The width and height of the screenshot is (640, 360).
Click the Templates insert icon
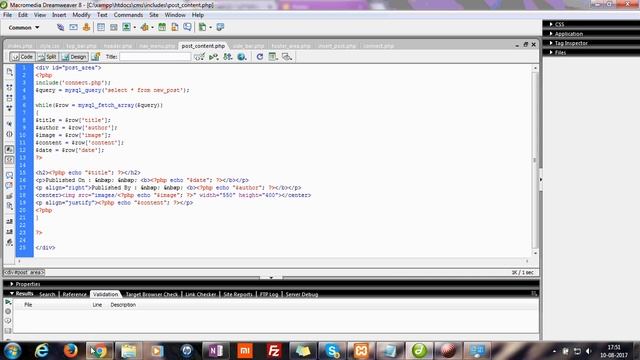click(202, 27)
